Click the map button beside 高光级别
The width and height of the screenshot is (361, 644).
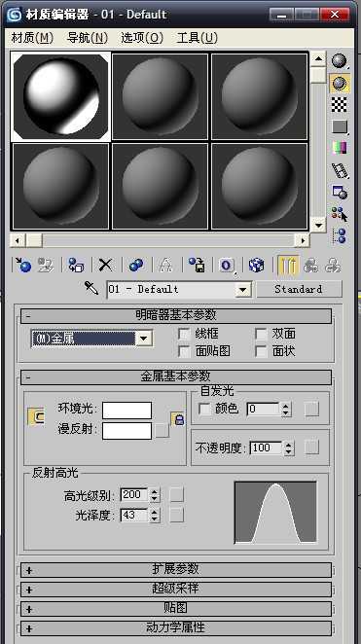coord(177,495)
